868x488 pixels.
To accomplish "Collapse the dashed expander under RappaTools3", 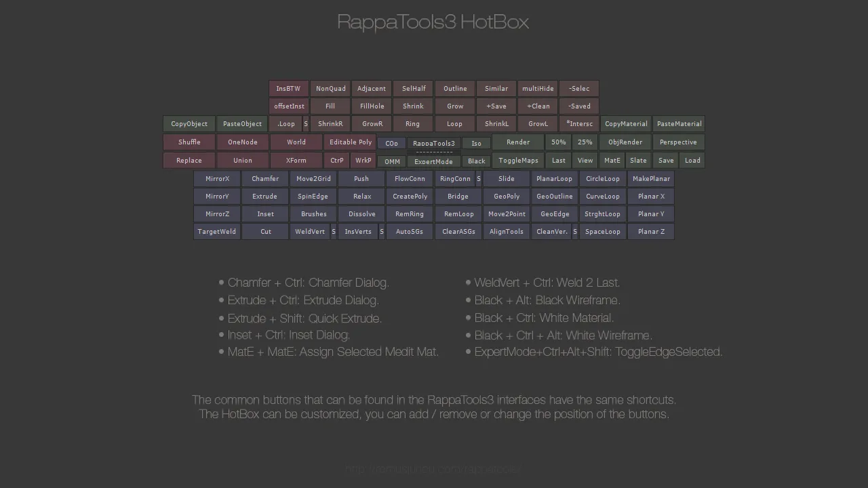I will [433, 153].
